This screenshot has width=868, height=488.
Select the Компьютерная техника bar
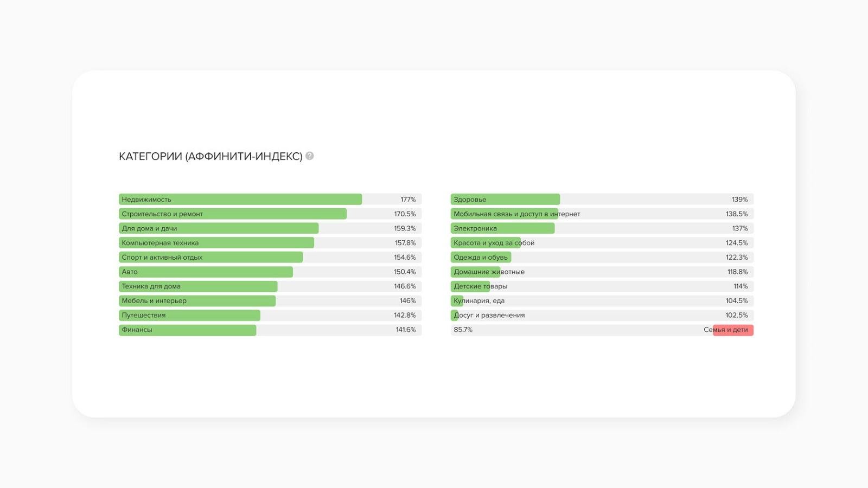click(x=216, y=243)
